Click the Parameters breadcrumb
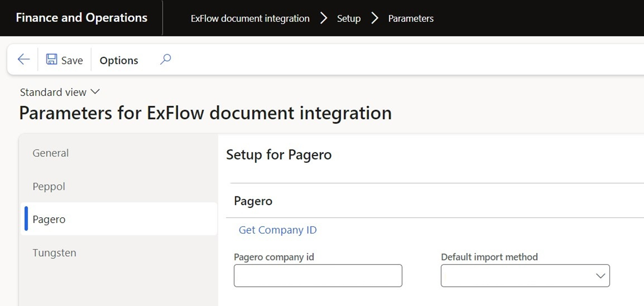The height and width of the screenshot is (306, 644). coord(411,19)
